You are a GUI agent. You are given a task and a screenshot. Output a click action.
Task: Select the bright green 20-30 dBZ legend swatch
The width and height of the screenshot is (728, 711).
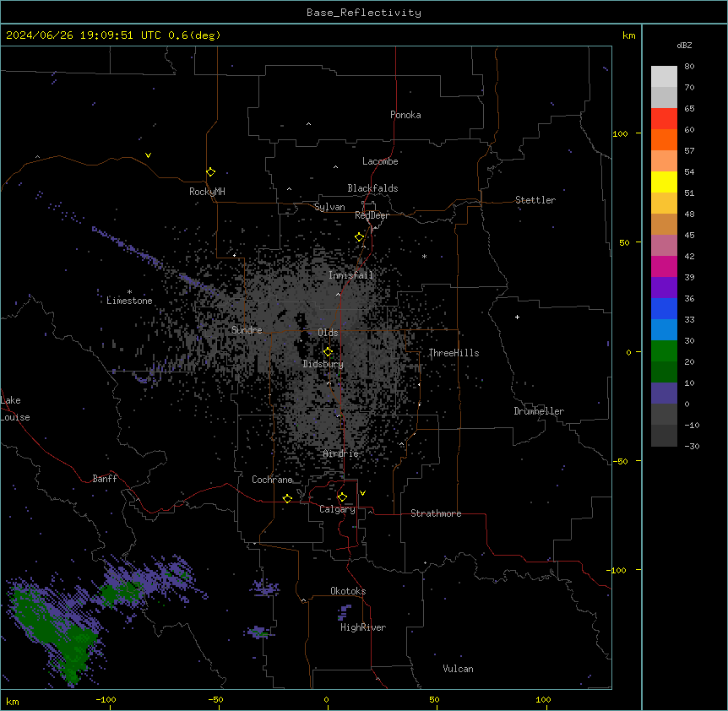[664, 351]
